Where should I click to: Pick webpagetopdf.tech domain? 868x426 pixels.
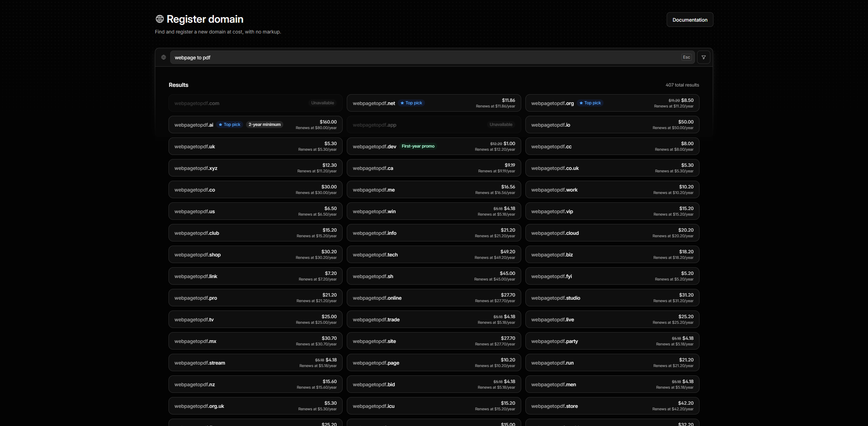pos(434,254)
